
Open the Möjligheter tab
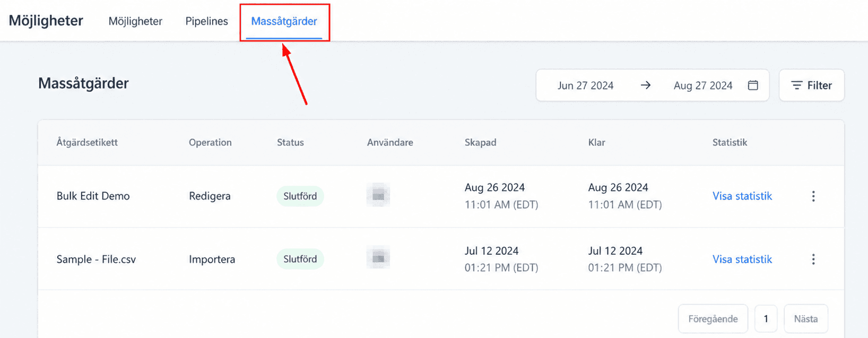(x=135, y=21)
